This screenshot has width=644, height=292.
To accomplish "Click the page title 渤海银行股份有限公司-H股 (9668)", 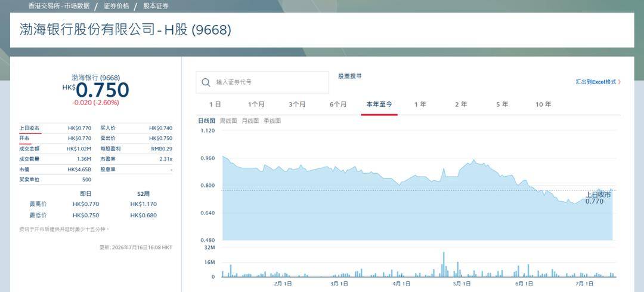I will (125, 30).
